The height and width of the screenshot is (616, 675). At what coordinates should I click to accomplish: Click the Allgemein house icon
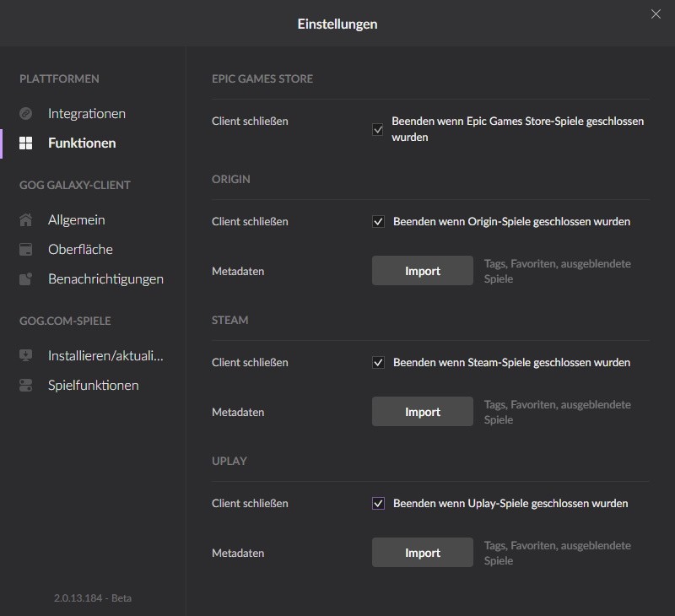pos(26,220)
